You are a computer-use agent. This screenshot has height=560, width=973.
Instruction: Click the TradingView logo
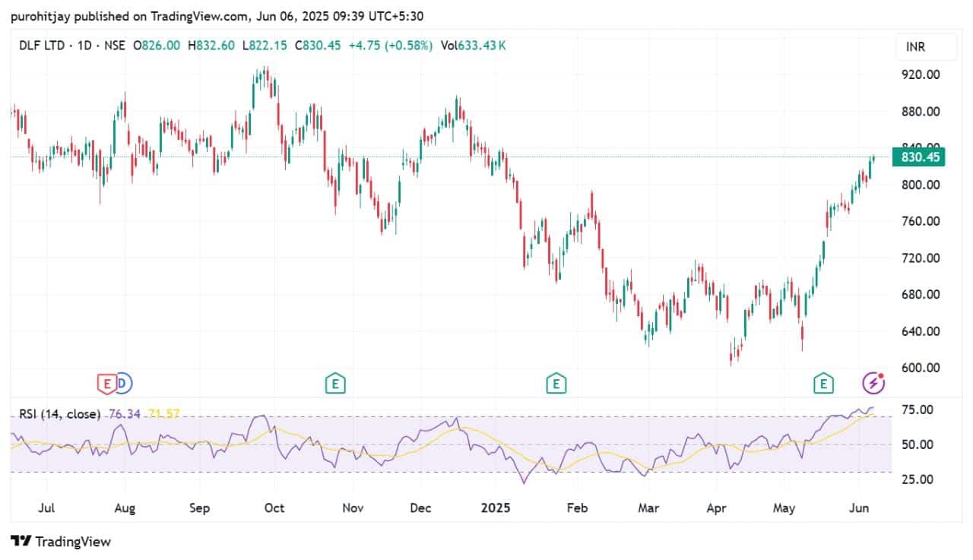[61, 542]
